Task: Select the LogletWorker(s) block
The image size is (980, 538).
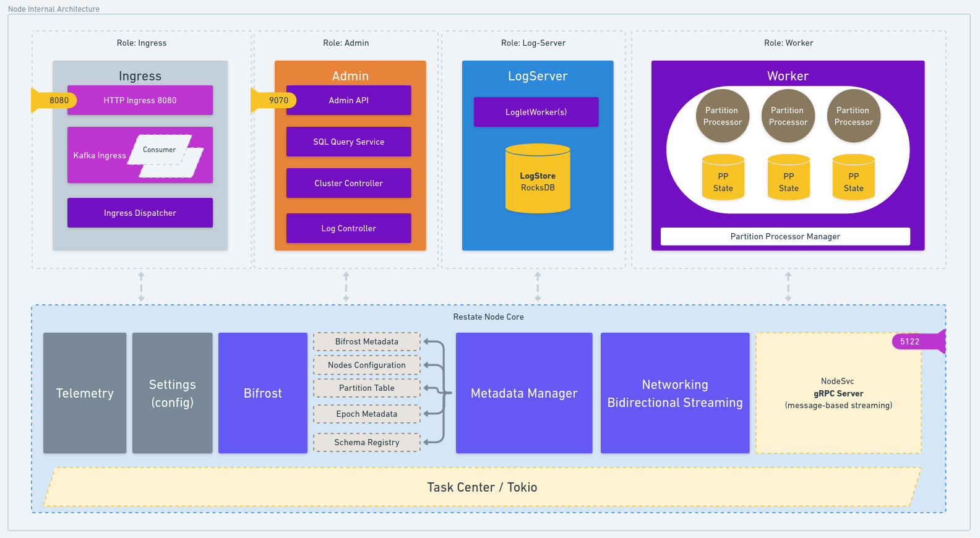Action: pyautogui.click(x=536, y=112)
